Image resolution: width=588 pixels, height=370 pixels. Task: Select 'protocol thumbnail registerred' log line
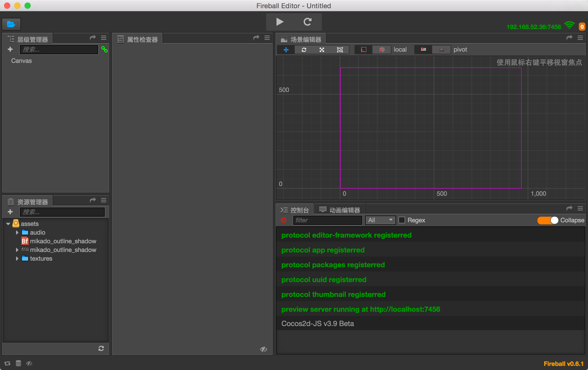(x=431, y=294)
